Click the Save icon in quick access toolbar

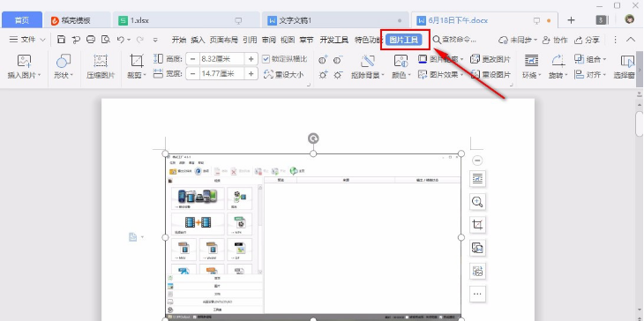click(x=61, y=40)
